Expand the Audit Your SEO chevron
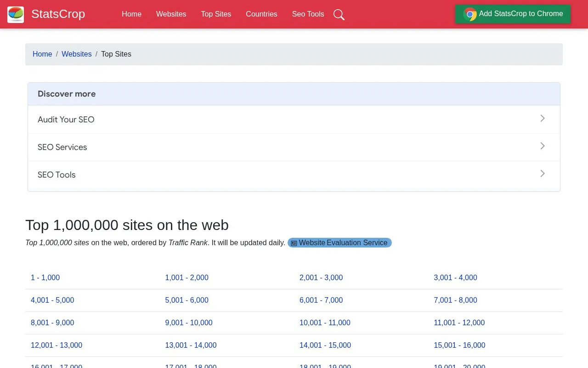588x368 pixels. 543,118
